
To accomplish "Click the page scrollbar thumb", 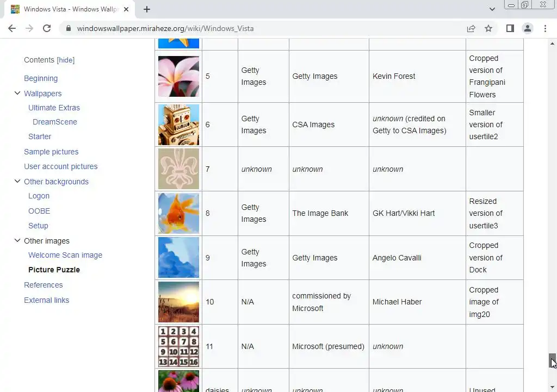I will (552, 361).
